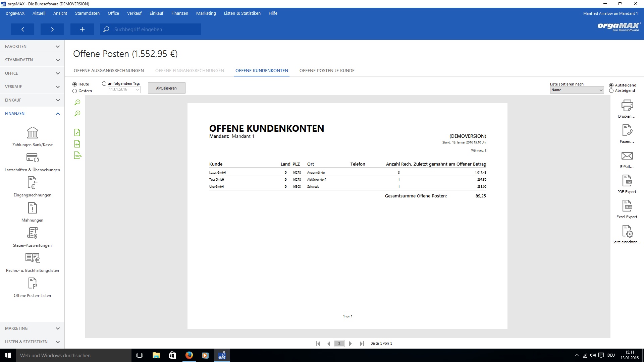Image resolution: width=644 pixels, height=362 pixels.
Task: Select the Heute radio button
Action: 75,84
